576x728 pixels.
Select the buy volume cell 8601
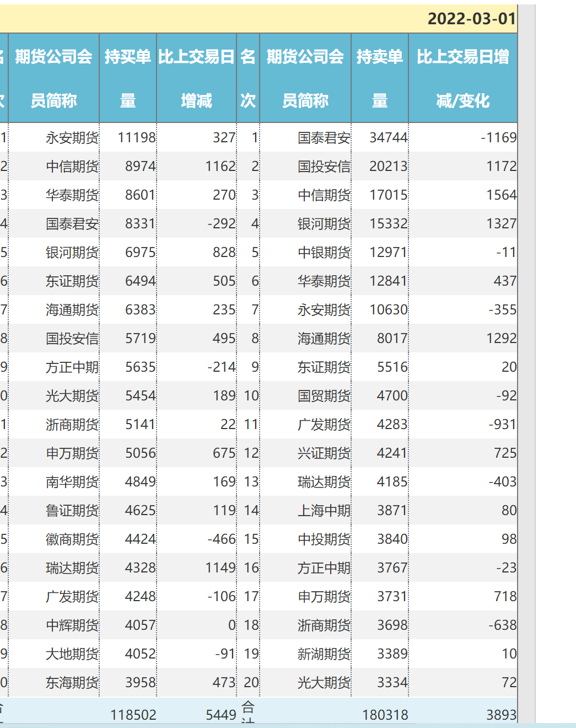(x=128, y=195)
